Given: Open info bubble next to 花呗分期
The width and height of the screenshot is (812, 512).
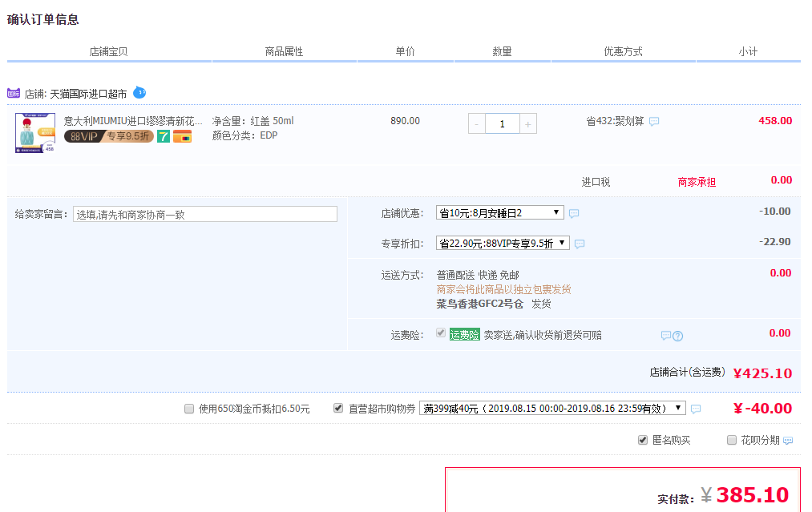Looking at the screenshot, I should (788, 441).
